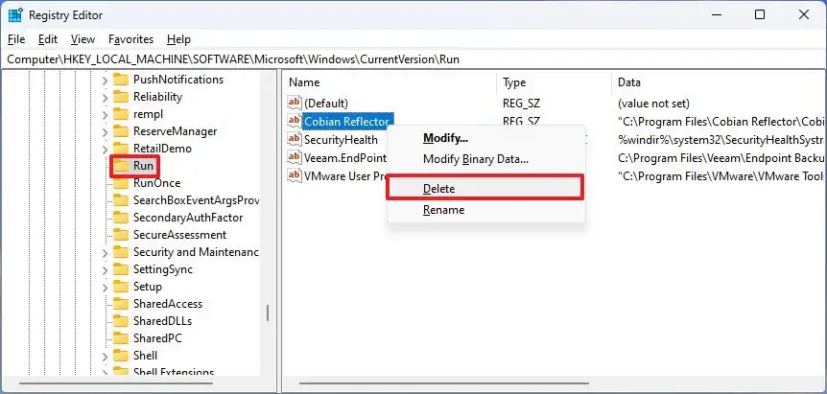Click the string icon beside VMware User Process
Viewport: 827px width, 394px height.
point(294,176)
